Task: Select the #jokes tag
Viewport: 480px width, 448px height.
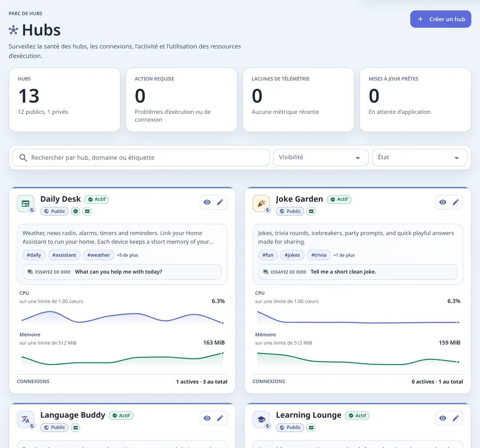Action: coord(292,255)
